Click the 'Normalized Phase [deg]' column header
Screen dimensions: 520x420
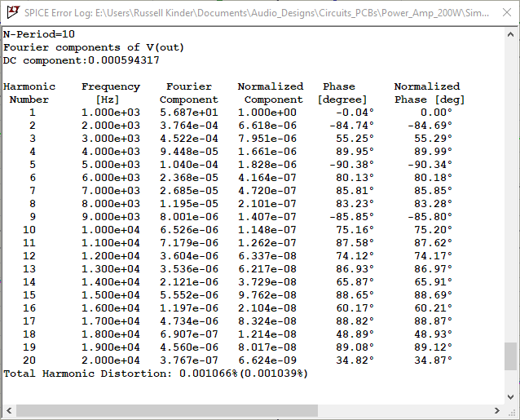click(x=430, y=93)
